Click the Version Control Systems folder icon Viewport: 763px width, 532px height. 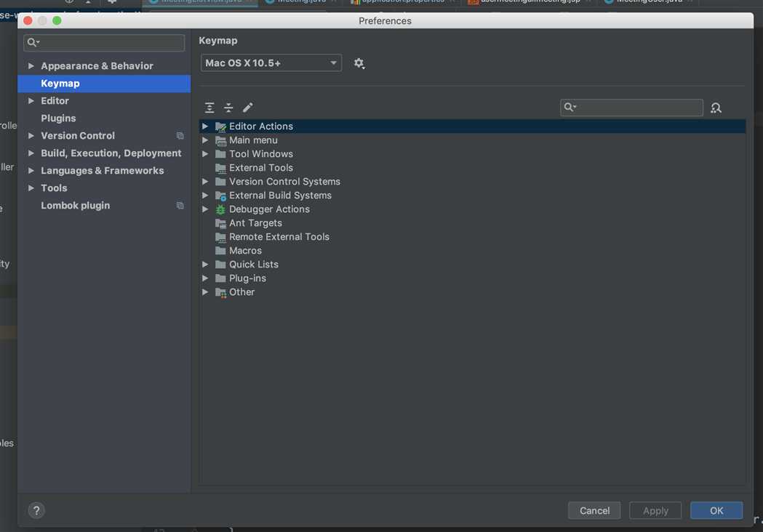[220, 182]
